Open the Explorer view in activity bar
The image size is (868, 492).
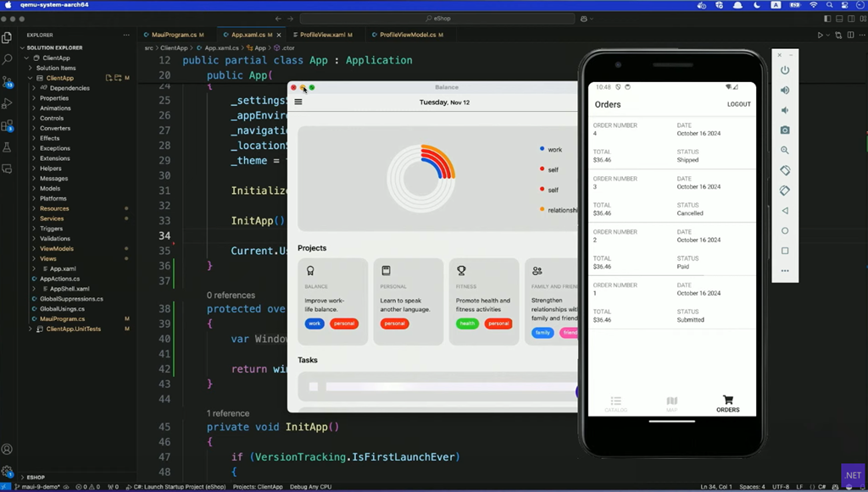(7, 37)
